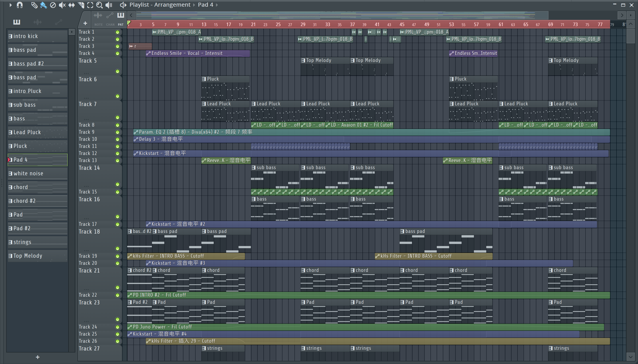Select the Paint brush tool

point(43,5)
